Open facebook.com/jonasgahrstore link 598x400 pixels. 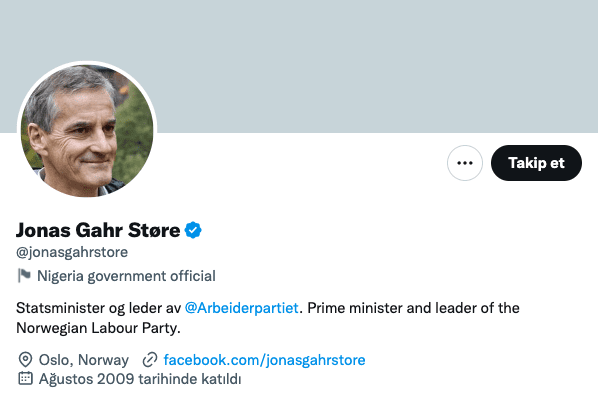(264, 360)
